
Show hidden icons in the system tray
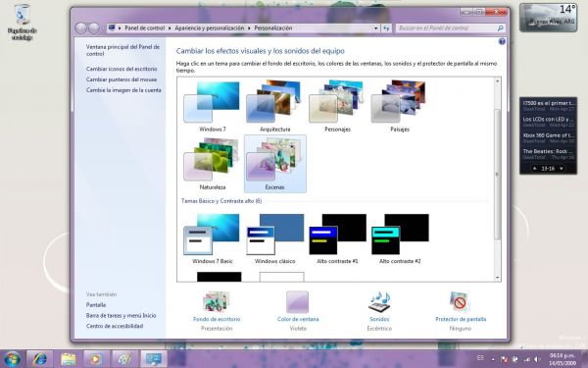pyautogui.click(x=493, y=359)
